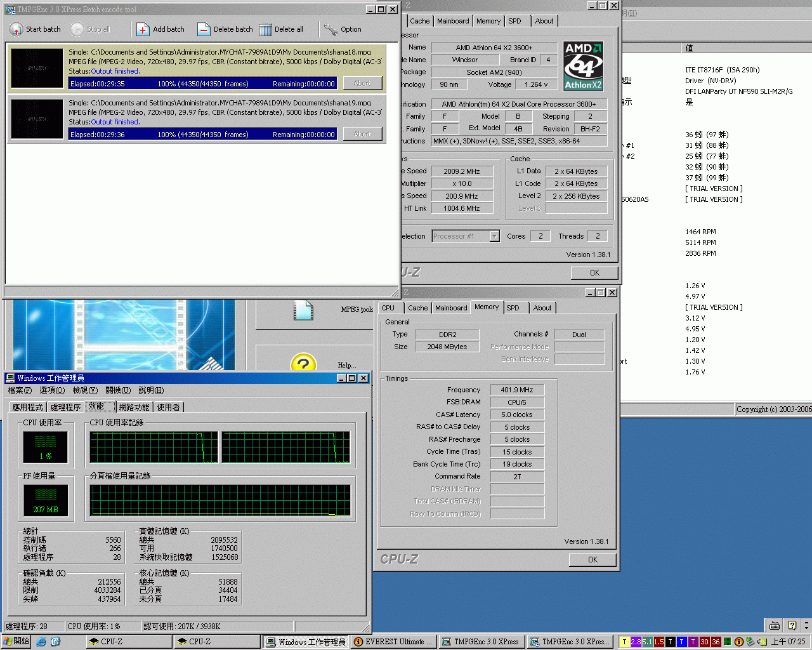Click the purple 2.8 tray icon

point(636,642)
